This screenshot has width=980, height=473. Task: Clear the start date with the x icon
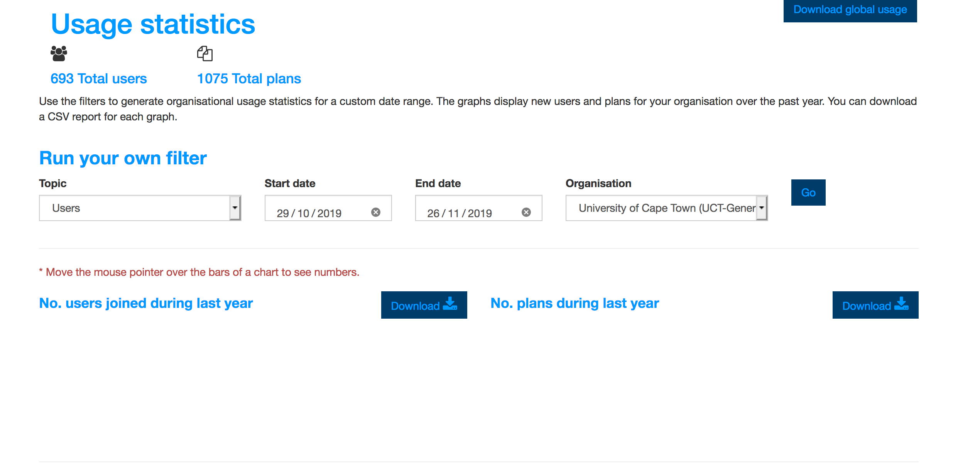tap(376, 211)
